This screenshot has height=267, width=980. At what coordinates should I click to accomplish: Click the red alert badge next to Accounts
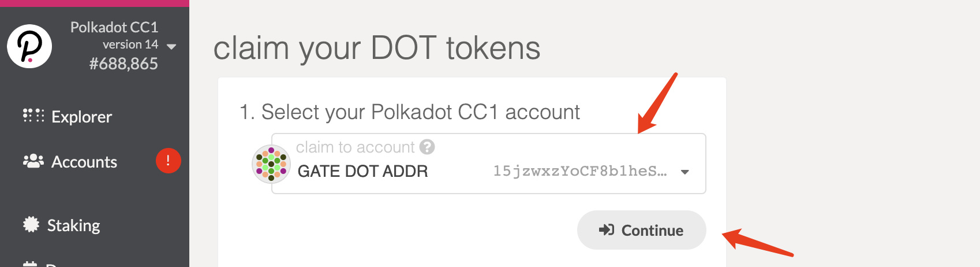click(168, 161)
